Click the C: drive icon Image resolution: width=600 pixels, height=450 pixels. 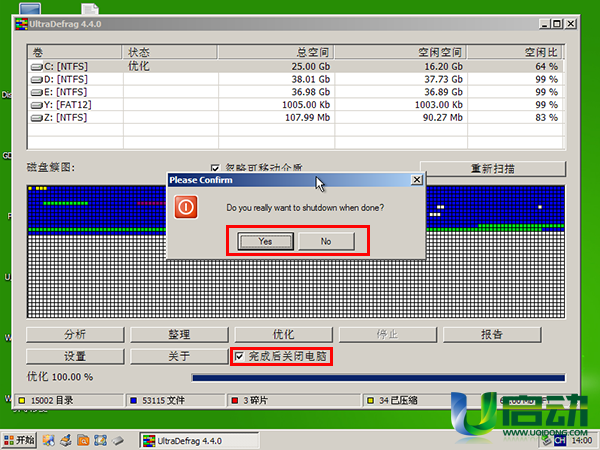[x=36, y=67]
